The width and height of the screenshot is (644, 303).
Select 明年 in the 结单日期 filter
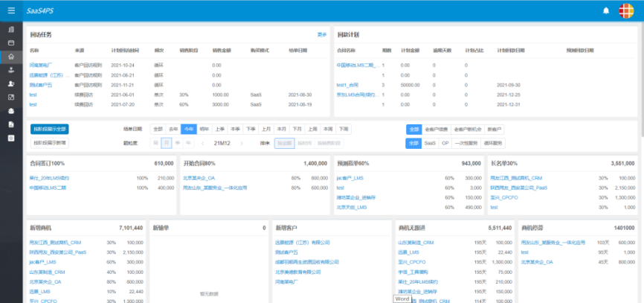(x=205, y=129)
